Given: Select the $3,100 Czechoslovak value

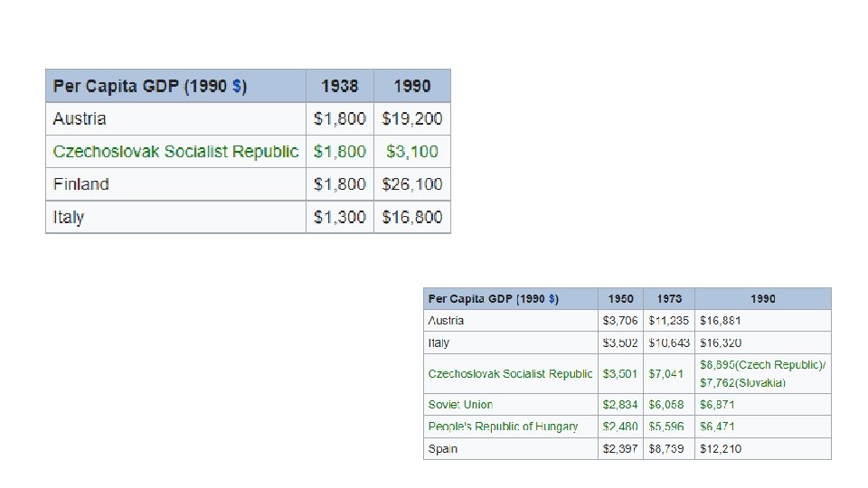Looking at the screenshot, I should point(412,152).
